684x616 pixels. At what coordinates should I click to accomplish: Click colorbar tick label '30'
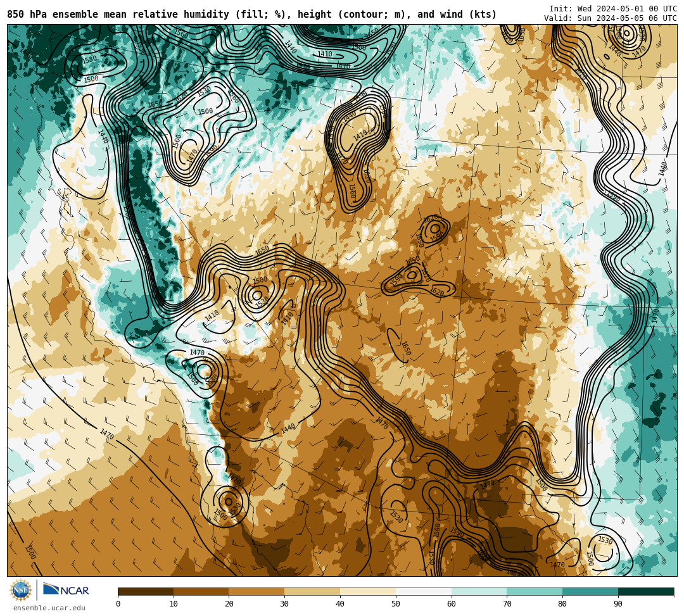click(285, 604)
